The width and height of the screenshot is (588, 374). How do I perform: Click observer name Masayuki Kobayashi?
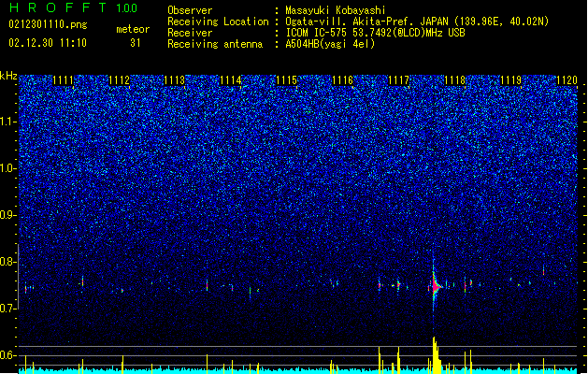click(336, 10)
